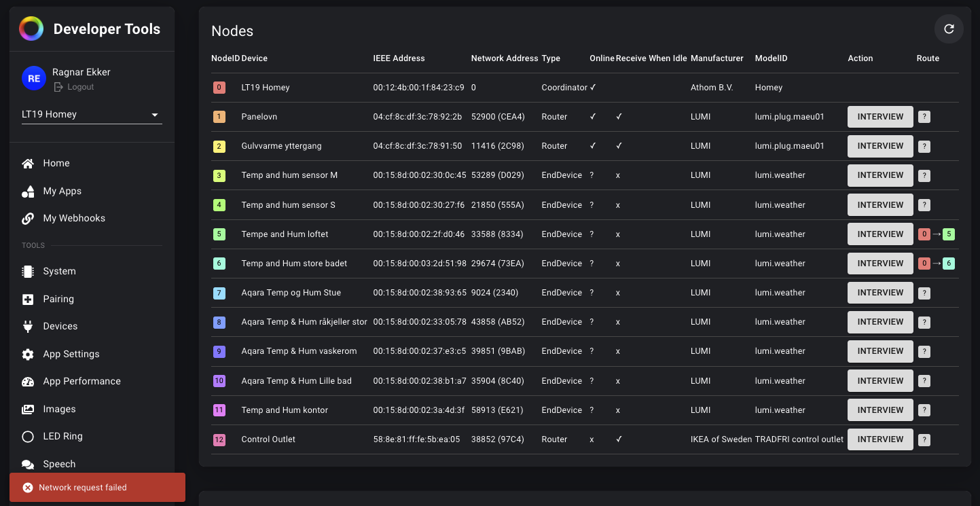This screenshot has height=506, width=980.
Task: Click the Logout link
Action: point(81,87)
